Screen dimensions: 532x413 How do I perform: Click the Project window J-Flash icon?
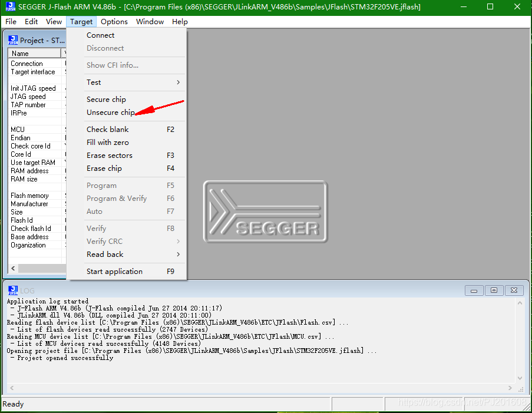coord(13,40)
